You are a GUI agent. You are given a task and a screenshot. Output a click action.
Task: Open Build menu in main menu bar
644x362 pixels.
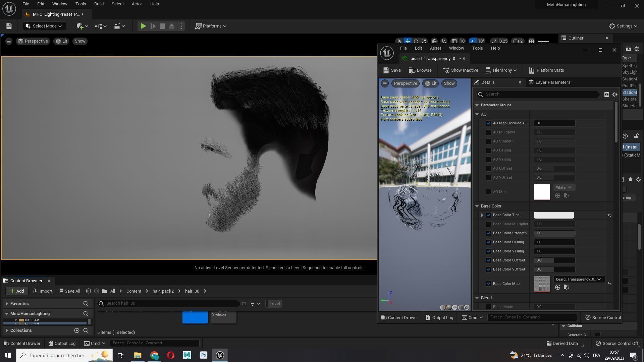tap(99, 4)
